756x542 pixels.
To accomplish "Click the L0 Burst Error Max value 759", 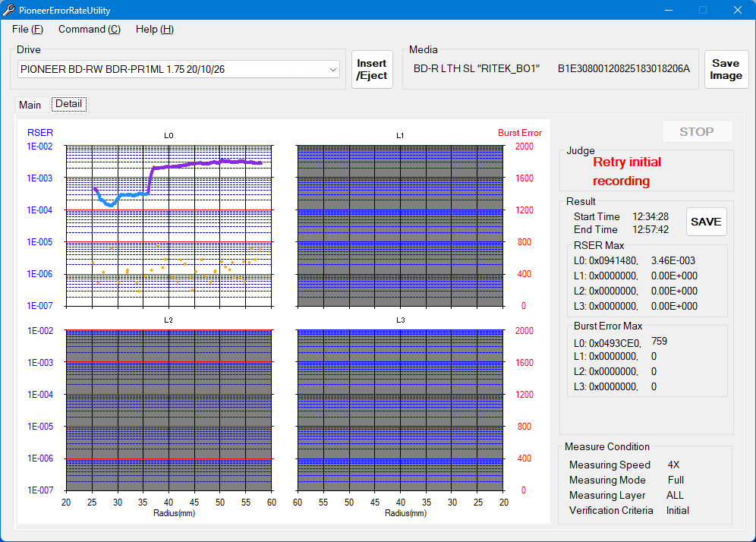I will [659, 342].
